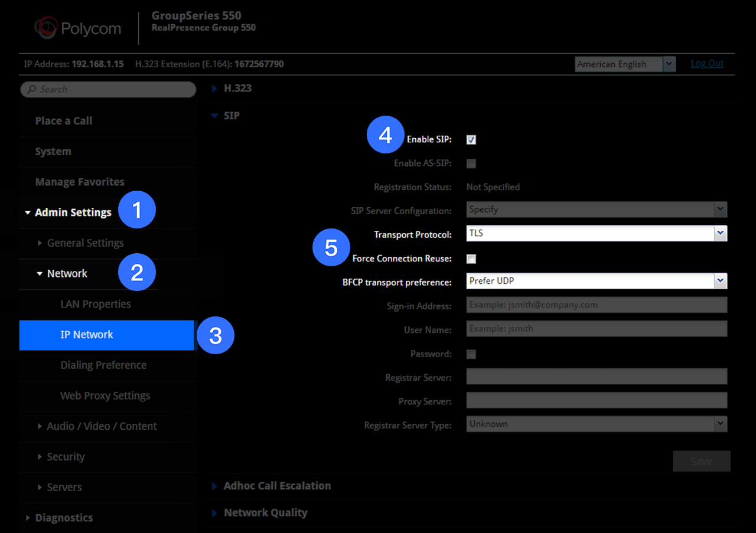Click the search magnifier icon
Image resolution: width=756 pixels, height=533 pixels.
32,90
